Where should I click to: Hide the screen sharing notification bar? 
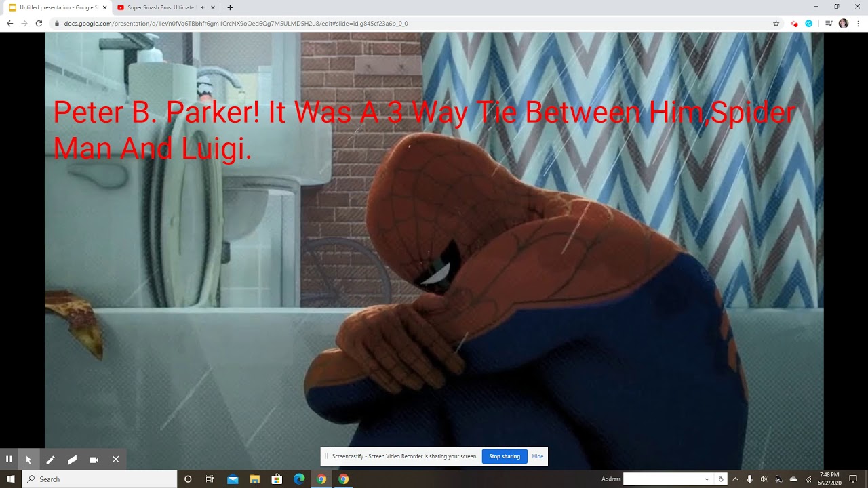point(538,456)
